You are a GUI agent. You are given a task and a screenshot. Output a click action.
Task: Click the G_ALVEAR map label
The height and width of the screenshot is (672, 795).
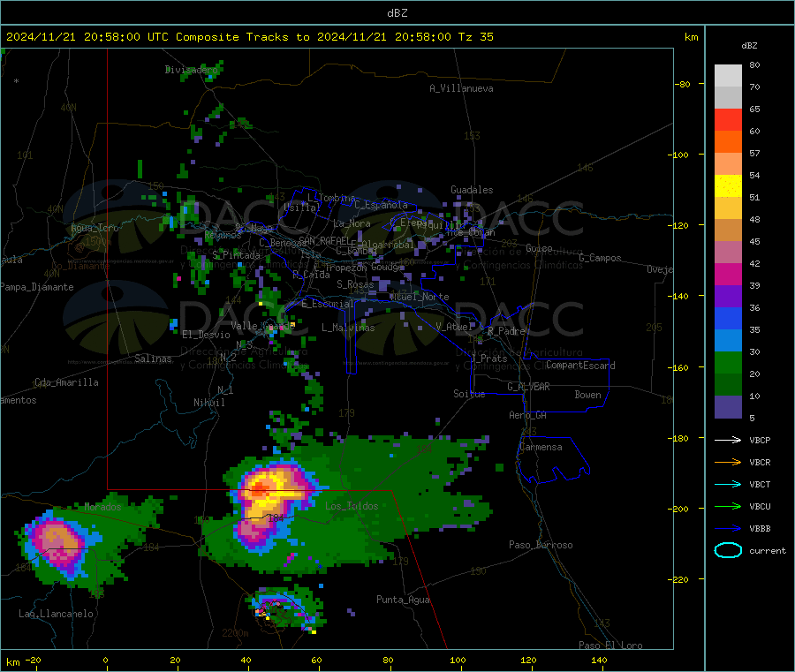pos(528,387)
